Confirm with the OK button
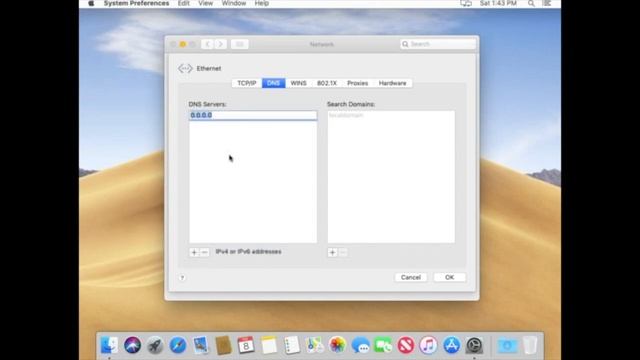Screen dimensions: 640x360 (x=449, y=278)
